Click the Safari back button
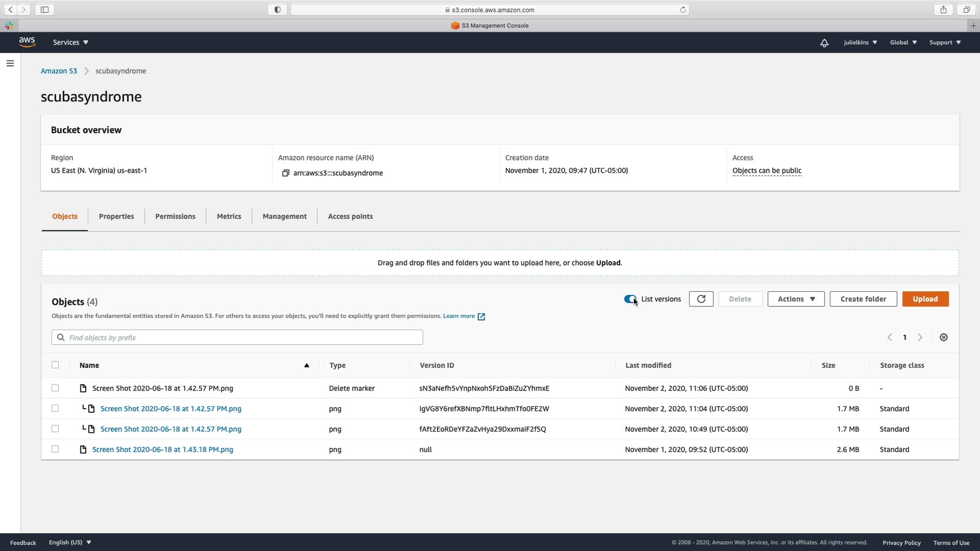Screen dimensions: 980x551 click(11, 9)
